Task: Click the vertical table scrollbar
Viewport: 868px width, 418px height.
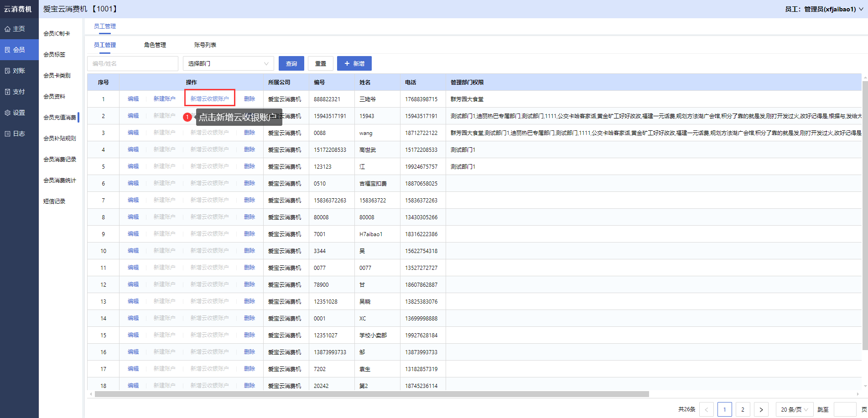Action: [865, 215]
